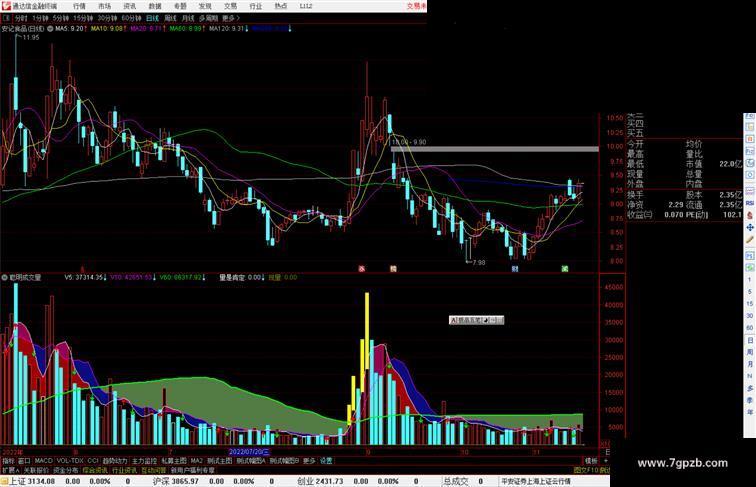This screenshot has height=487, width=756.
Task: Expand the 扩展 panel
Action: (x=10, y=470)
